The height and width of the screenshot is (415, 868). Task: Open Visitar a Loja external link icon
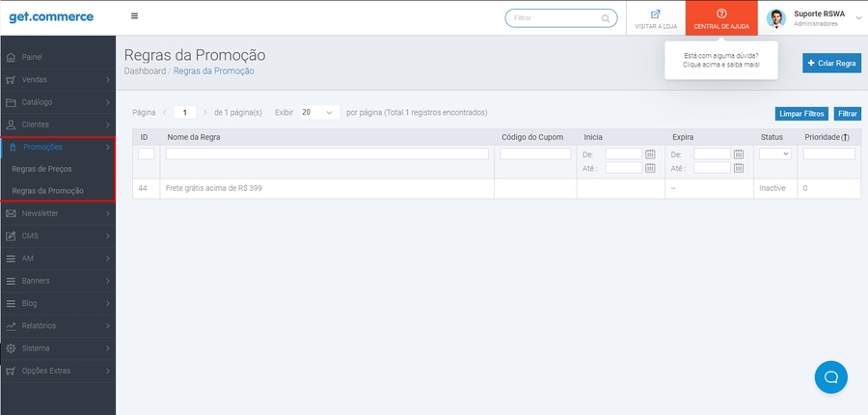[x=655, y=14]
